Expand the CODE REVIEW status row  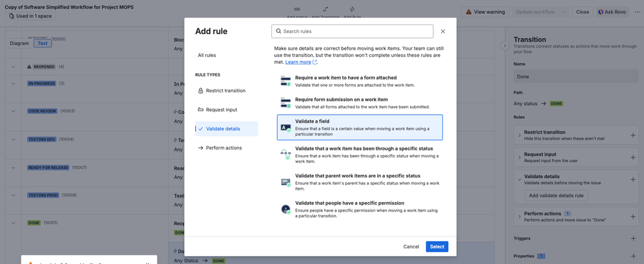(x=13, y=111)
